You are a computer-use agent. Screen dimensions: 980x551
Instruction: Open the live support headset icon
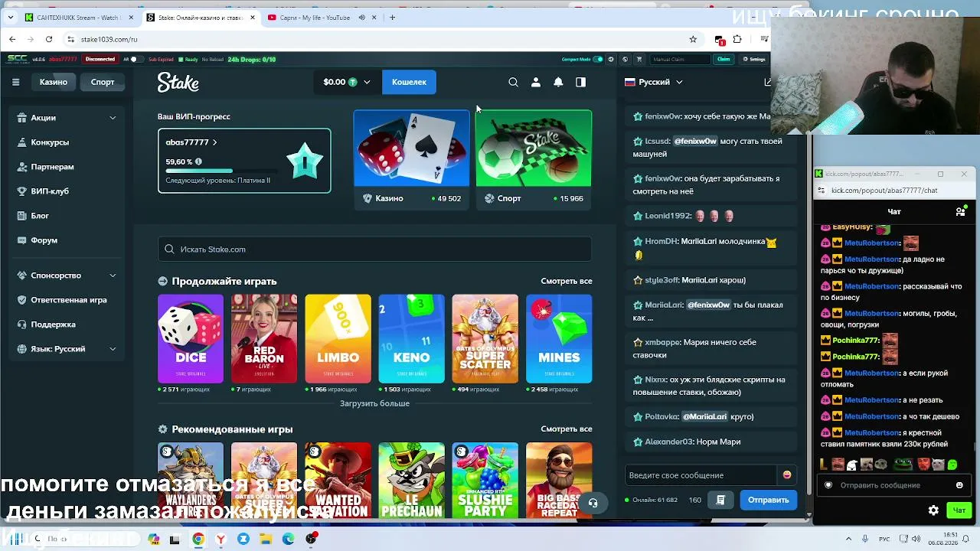pyautogui.click(x=593, y=503)
